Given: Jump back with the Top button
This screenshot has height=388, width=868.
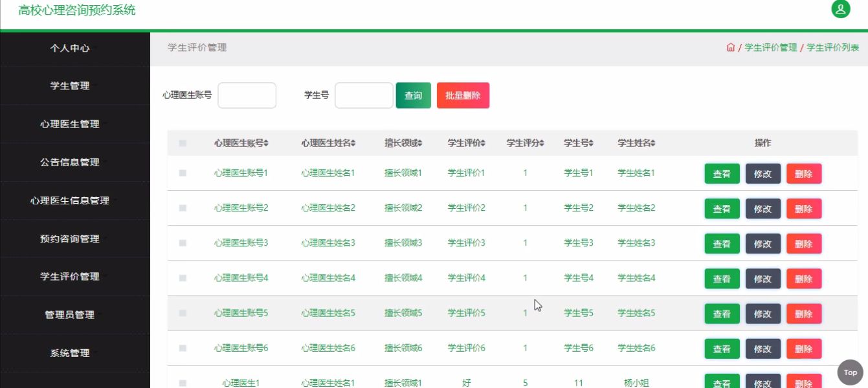Looking at the screenshot, I should (x=851, y=372).
